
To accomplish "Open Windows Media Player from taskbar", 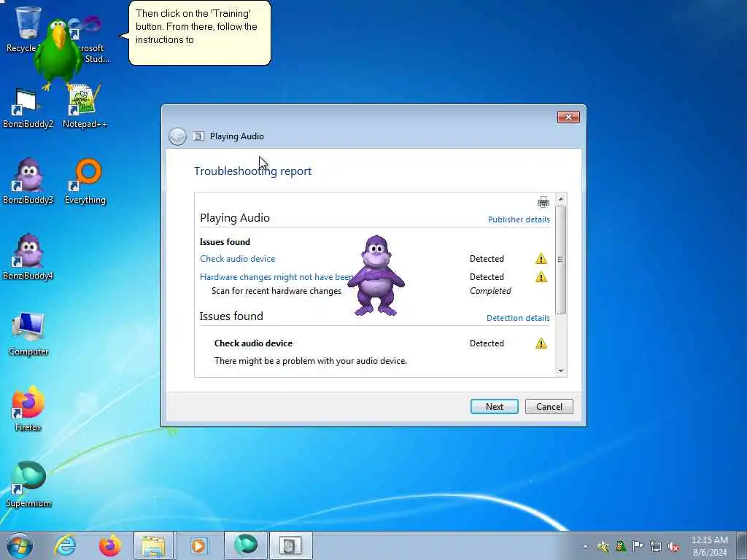I will pos(198,545).
